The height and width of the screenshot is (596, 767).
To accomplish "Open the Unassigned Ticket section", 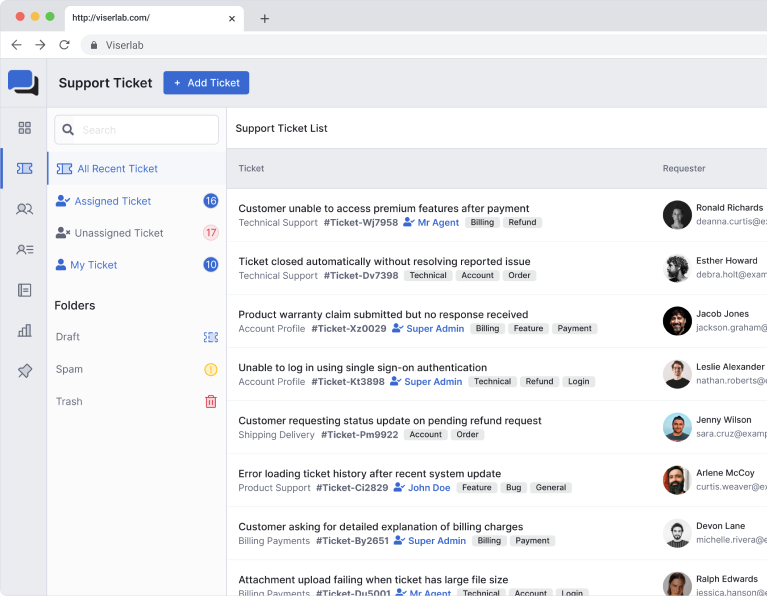I will (118, 233).
